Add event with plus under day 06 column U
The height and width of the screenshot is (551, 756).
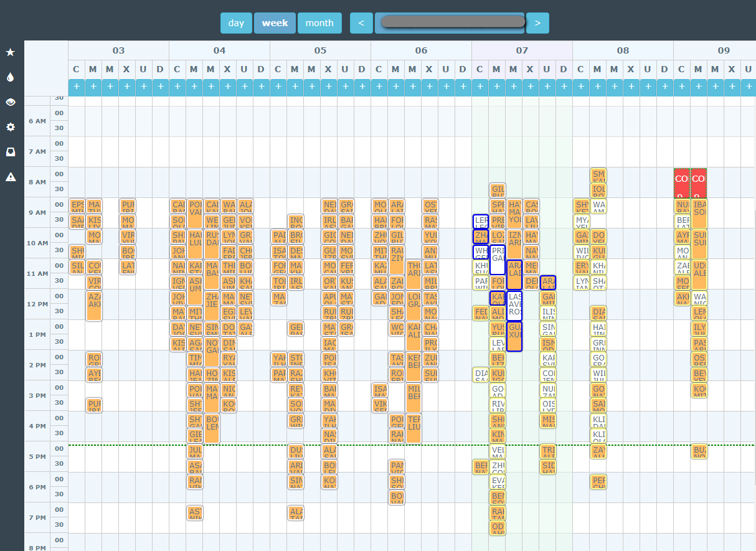(x=447, y=88)
